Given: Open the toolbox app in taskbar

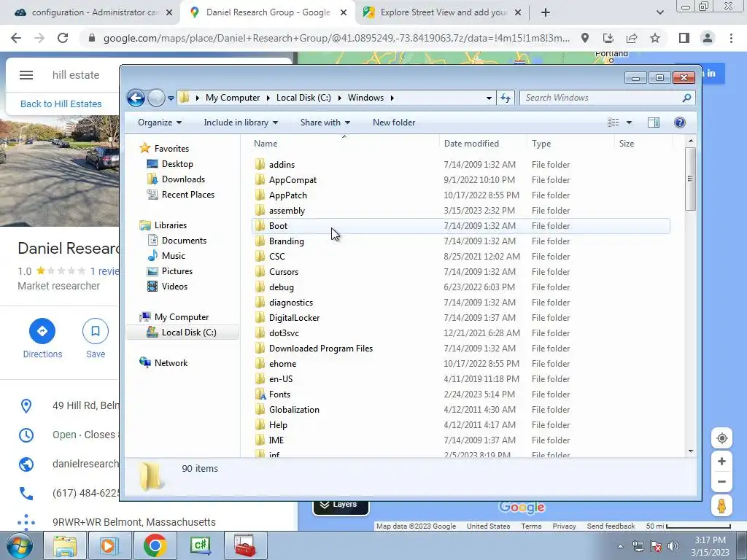Looking at the screenshot, I should 245,545.
